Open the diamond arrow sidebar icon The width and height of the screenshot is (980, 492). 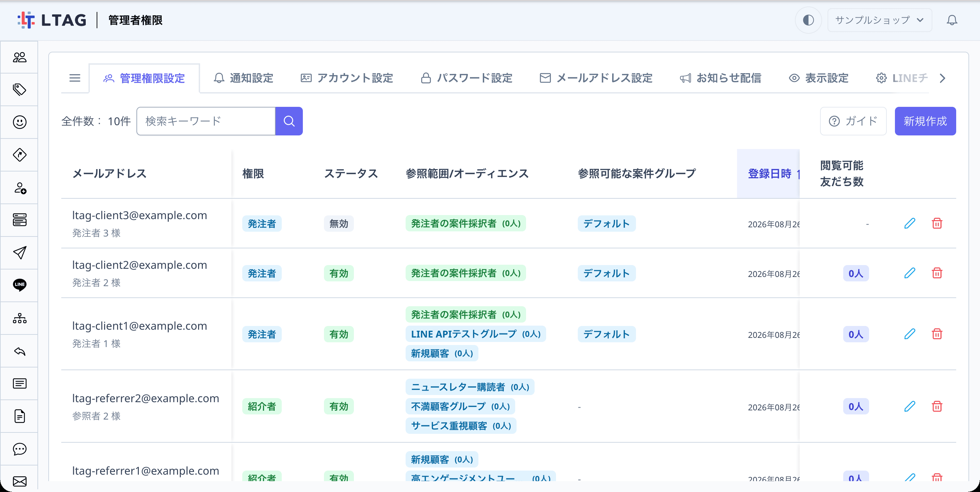click(x=19, y=155)
